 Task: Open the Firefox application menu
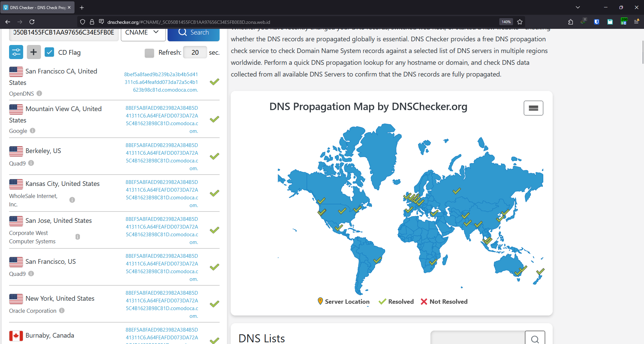point(637,22)
